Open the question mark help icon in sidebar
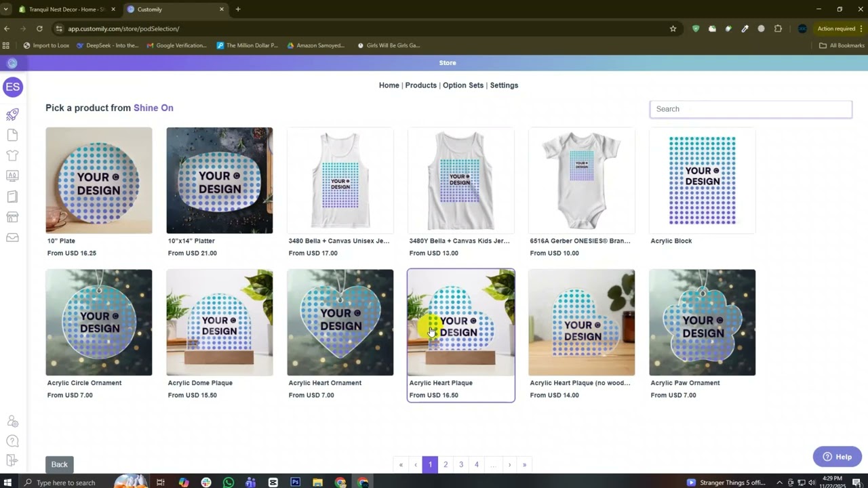Image resolution: width=868 pixels, height=488 pixels. pyautogui.click(x=12, y=441)
